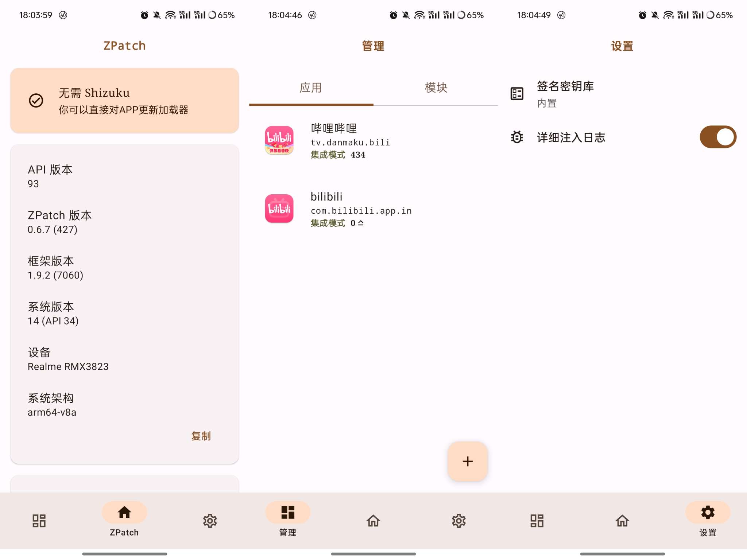Tap home icon in middle screen navbar

click(373, 521)
